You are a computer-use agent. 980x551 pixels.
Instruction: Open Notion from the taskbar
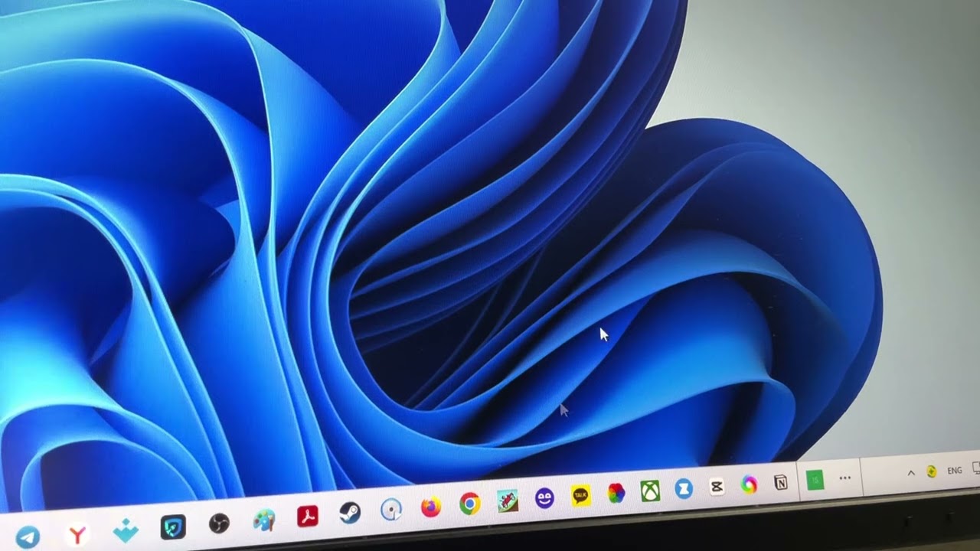[x=781, y=482]
